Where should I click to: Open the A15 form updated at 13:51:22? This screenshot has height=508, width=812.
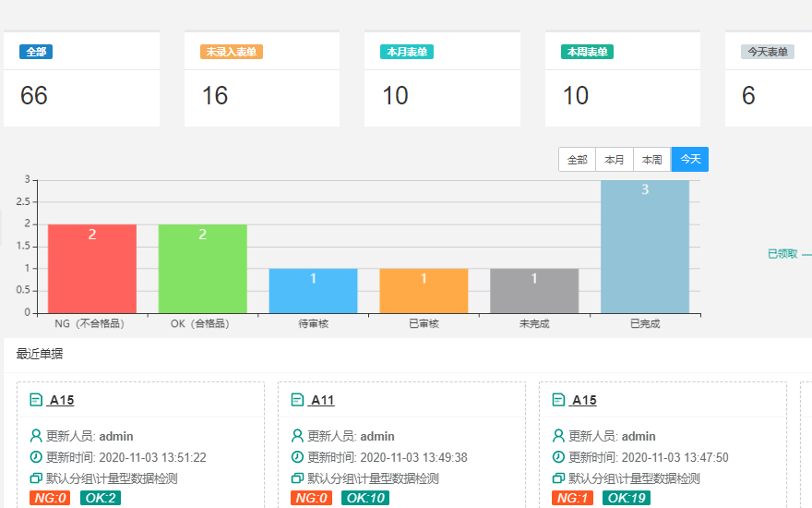click(x=62, y=400)
